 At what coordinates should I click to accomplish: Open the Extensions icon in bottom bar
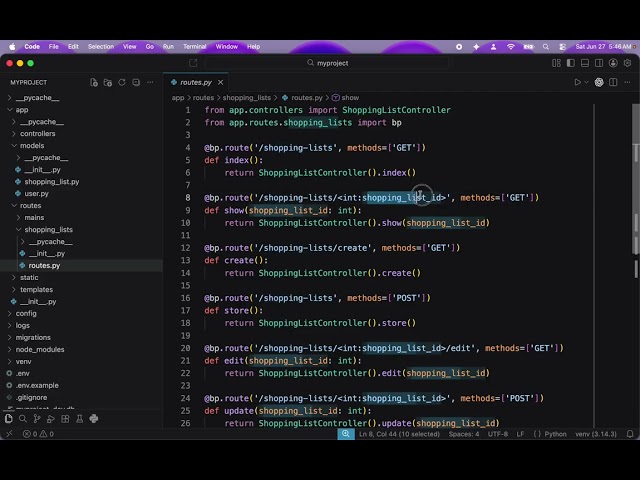click(65, 418)
